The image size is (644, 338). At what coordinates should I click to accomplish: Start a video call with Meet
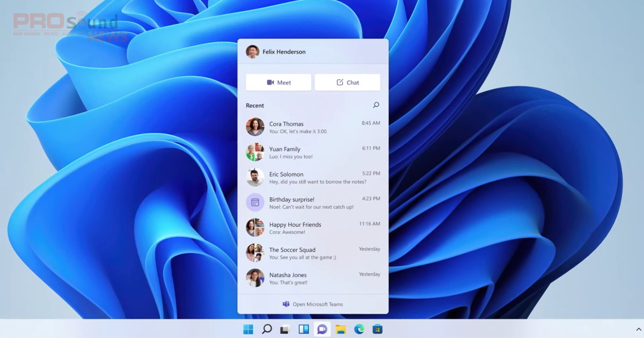tap(279, 83)
